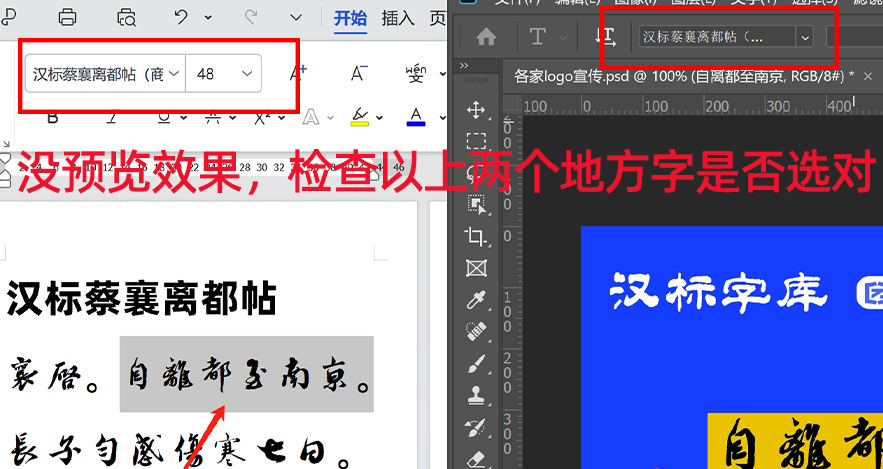The image size is (883, 469).
Task: Toggle text orientation in Photoshop options bar
Action: [x=605, y=37]
